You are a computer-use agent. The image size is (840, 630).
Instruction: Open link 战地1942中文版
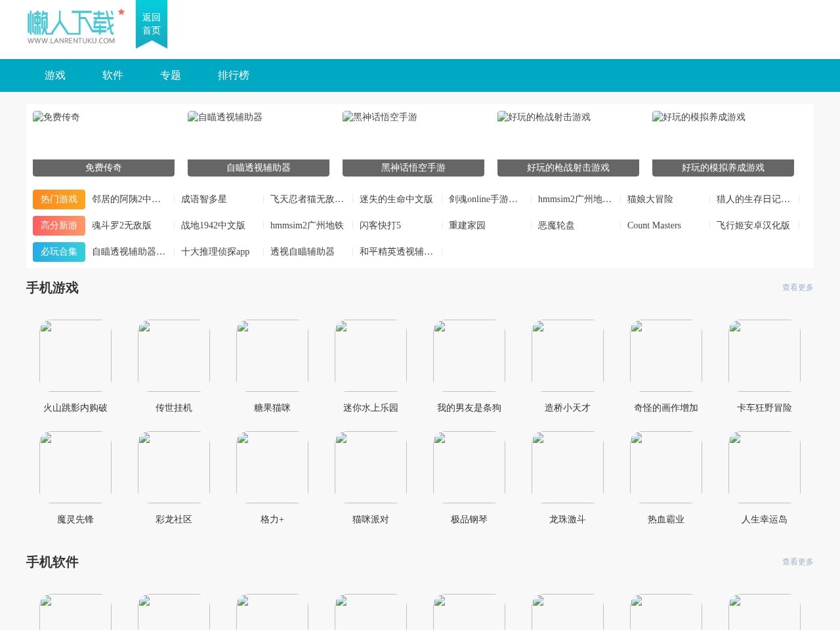(x=213, y=226)
